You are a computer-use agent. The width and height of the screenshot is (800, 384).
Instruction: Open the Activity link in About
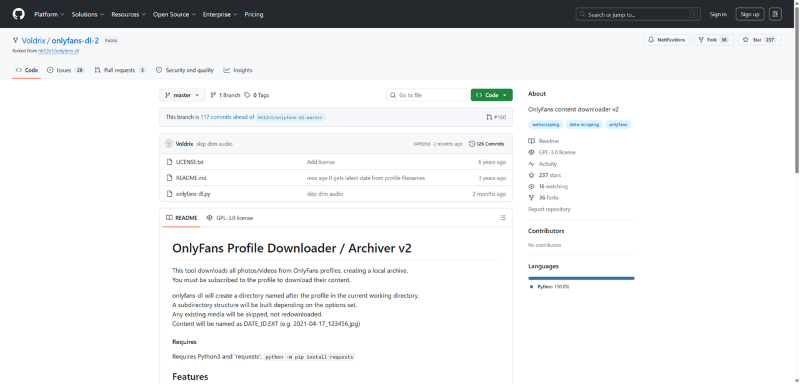[x=543, y=164]
